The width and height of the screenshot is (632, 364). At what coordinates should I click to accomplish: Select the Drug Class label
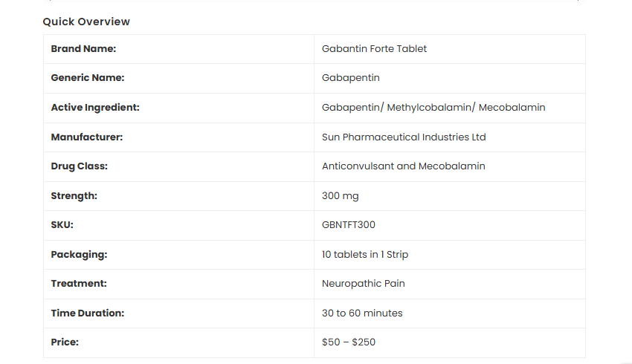79,166
